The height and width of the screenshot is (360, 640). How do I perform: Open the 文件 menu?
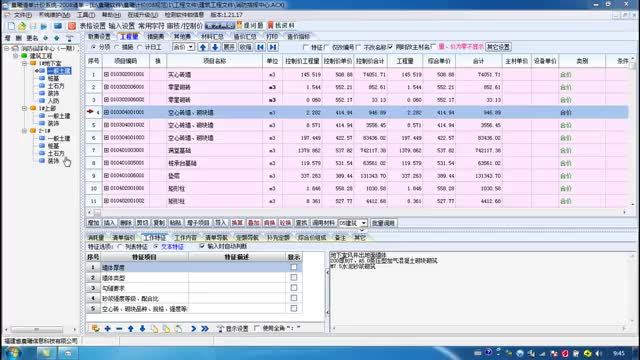(x=23, y=15)
